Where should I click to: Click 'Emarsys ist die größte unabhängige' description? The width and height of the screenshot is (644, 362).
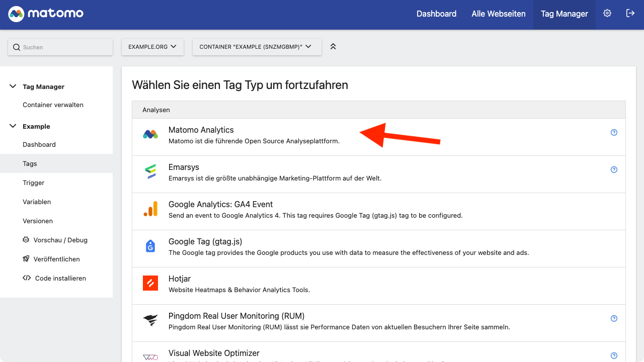click(275, 178)
